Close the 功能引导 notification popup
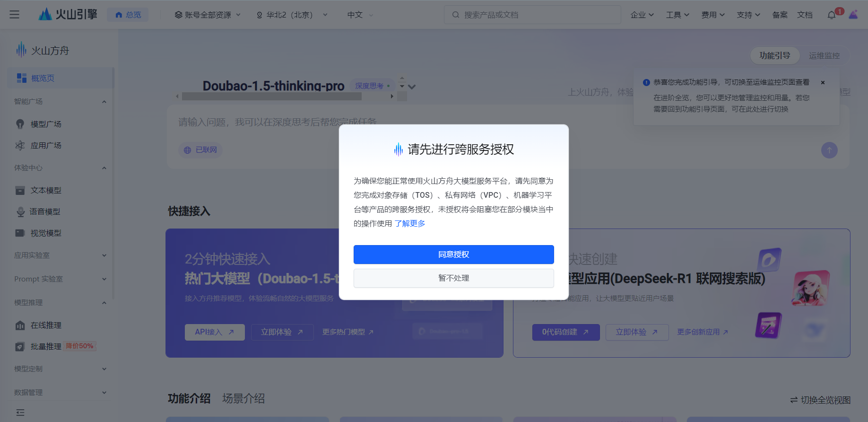Screen dimensions: 868x422 [x=823, y=82]
